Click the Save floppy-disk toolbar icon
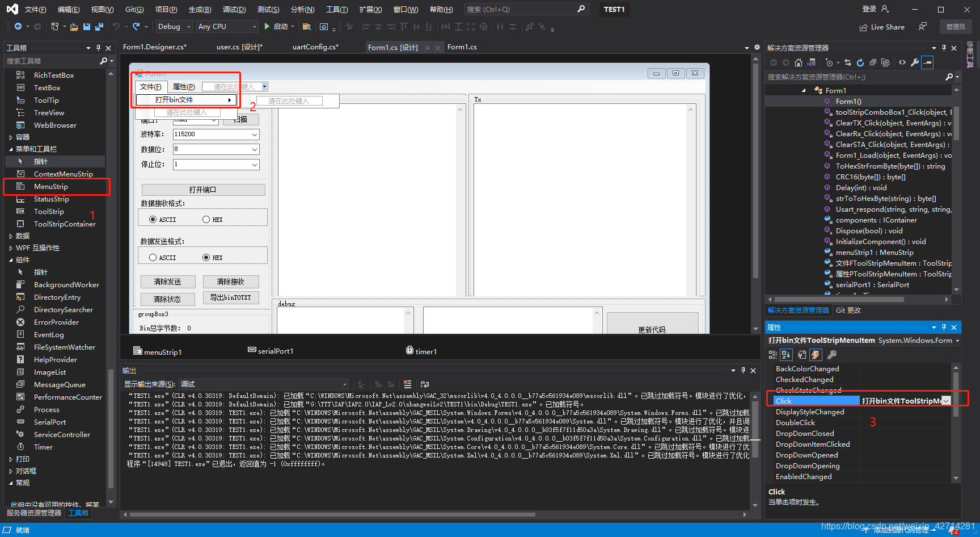This screenshot has height=537, width=980. [87, 27]
